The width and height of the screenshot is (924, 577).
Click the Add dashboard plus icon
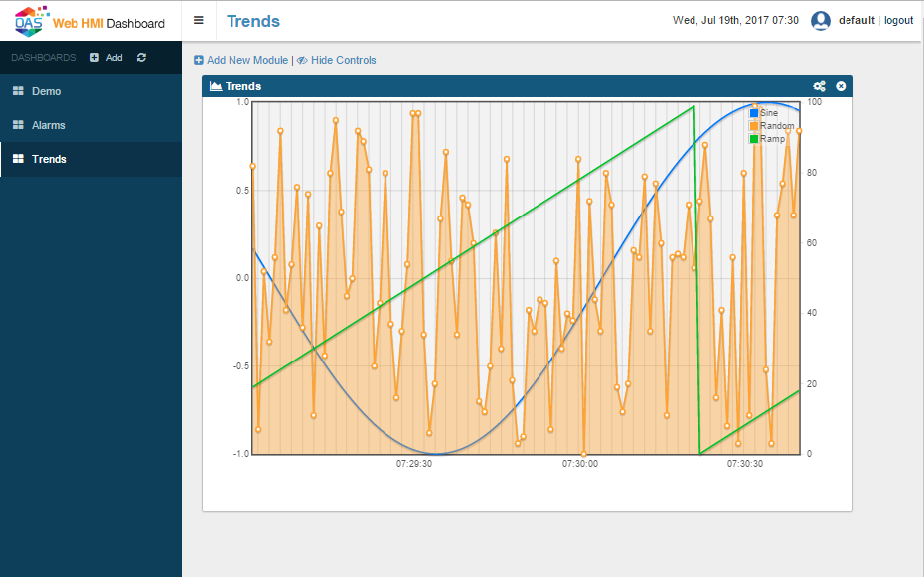coord(93,58)
